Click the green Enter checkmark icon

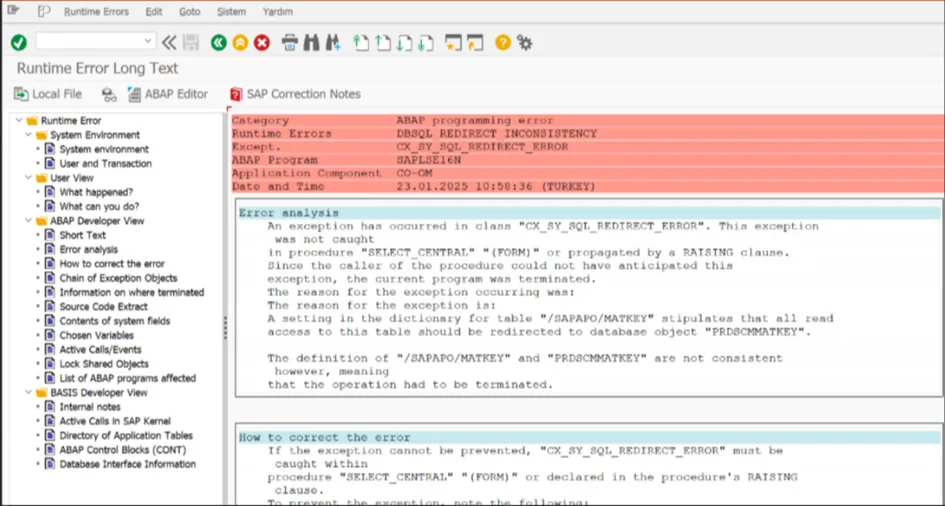pos(19,42)
